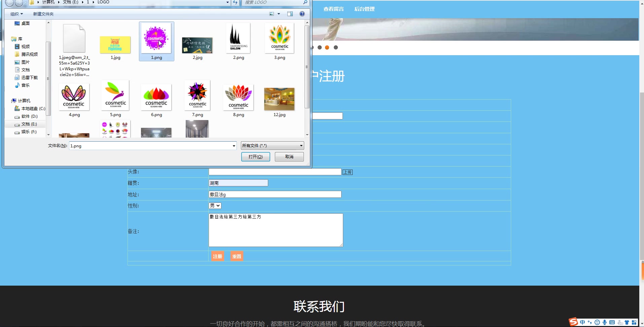The height and width of the screenshot is (327, 644).
Task: Click 查看留言 in webpage nav
Action: coord(333,9)
